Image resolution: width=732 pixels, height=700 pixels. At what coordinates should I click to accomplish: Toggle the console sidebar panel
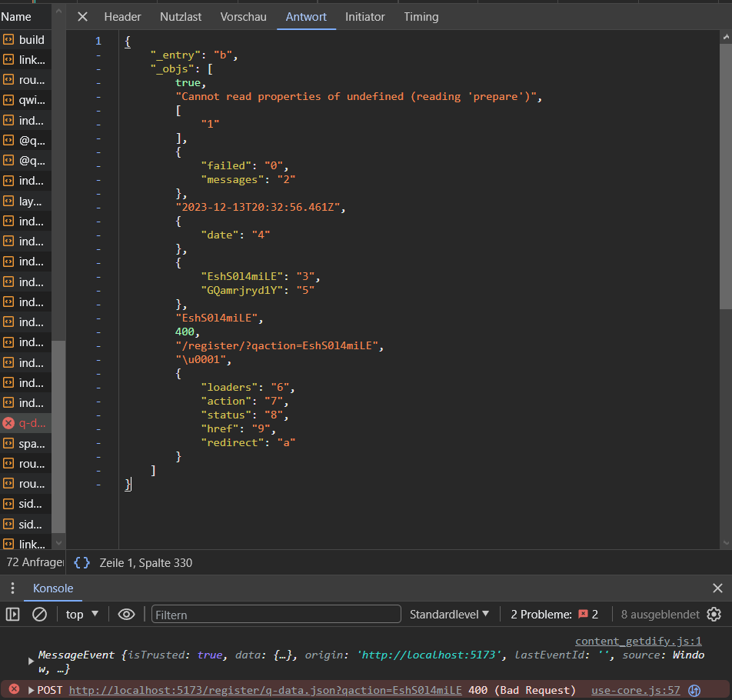tap(13, 614)
